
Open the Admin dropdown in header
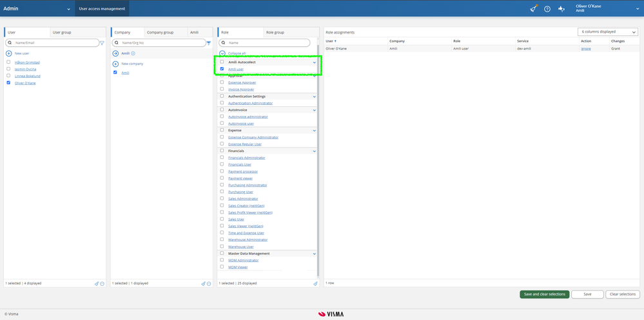click(37, 8)
